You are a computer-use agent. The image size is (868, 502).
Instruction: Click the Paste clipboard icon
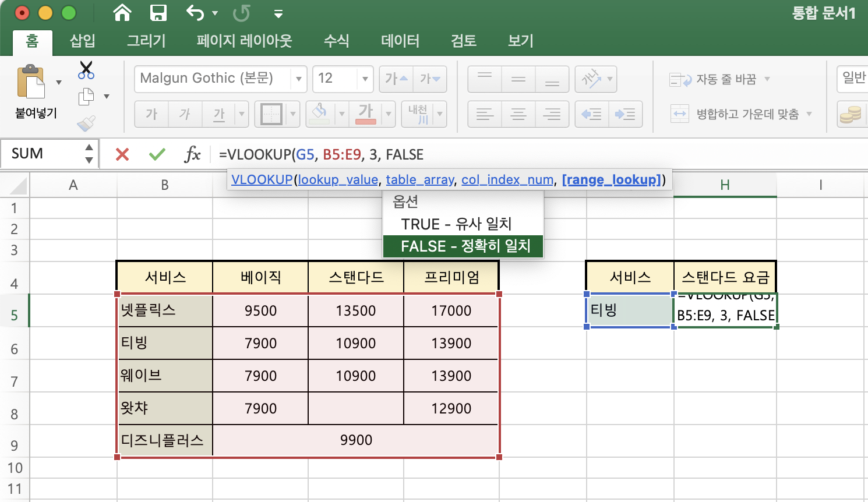tap(31, 82)
